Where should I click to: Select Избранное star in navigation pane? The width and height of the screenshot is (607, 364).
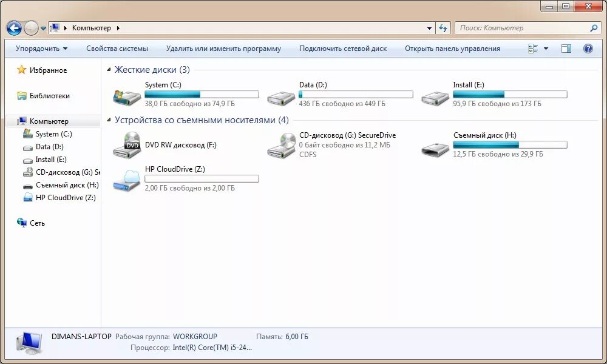22,70
